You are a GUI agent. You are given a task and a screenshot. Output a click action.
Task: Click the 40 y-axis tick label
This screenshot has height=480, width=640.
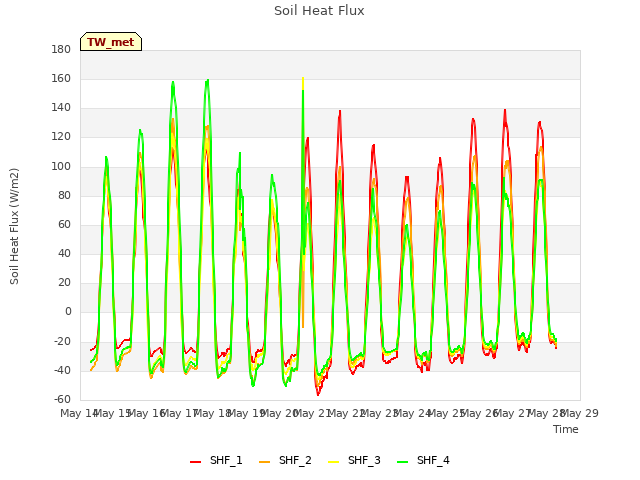(x=64, y=253)
